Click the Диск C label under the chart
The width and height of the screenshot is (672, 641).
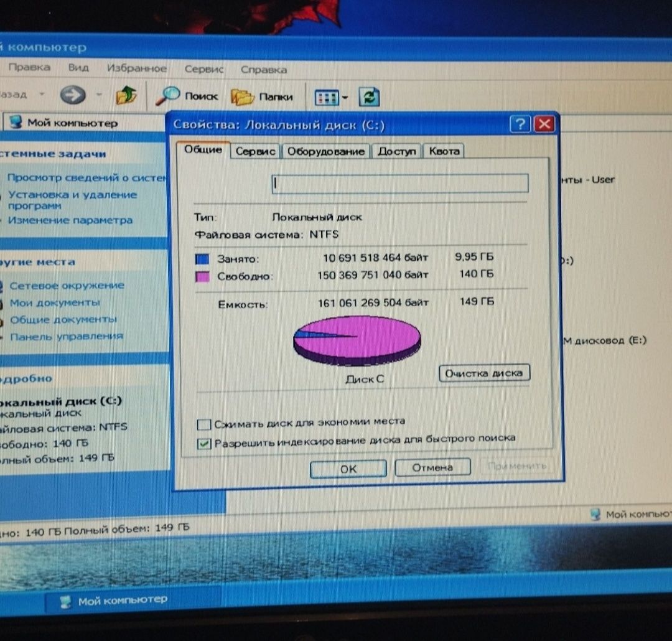365,379
